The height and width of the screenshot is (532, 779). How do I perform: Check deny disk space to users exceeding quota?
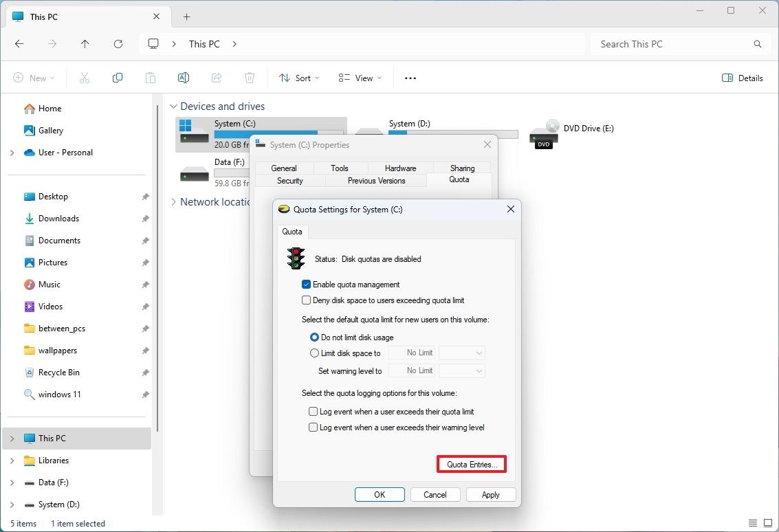pyautogui.click(x=306, y=300)
